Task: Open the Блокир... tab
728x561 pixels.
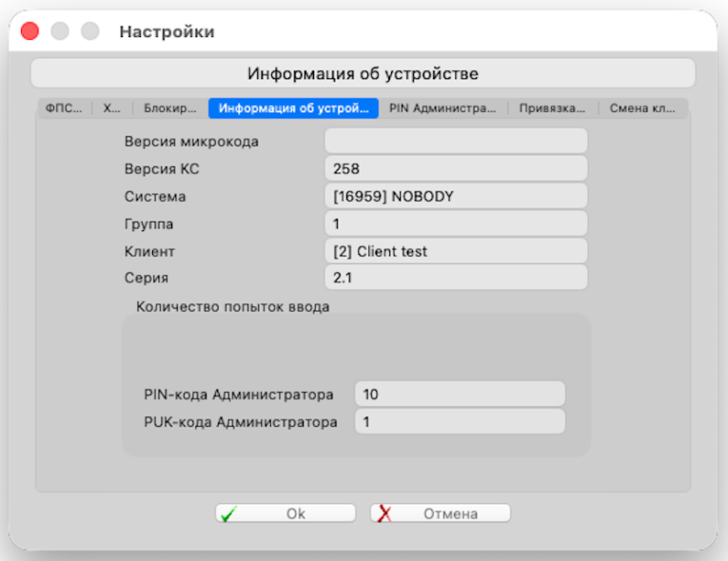Action: pos(170,108)
